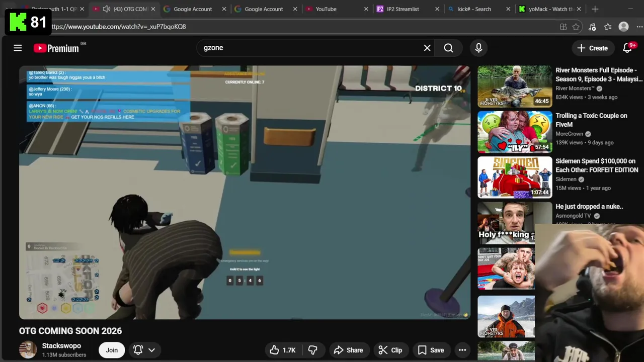This screenshot has height=362, width=644.
Task: Mute the OTG COMING SOON tab speaker
Action: 106,9
